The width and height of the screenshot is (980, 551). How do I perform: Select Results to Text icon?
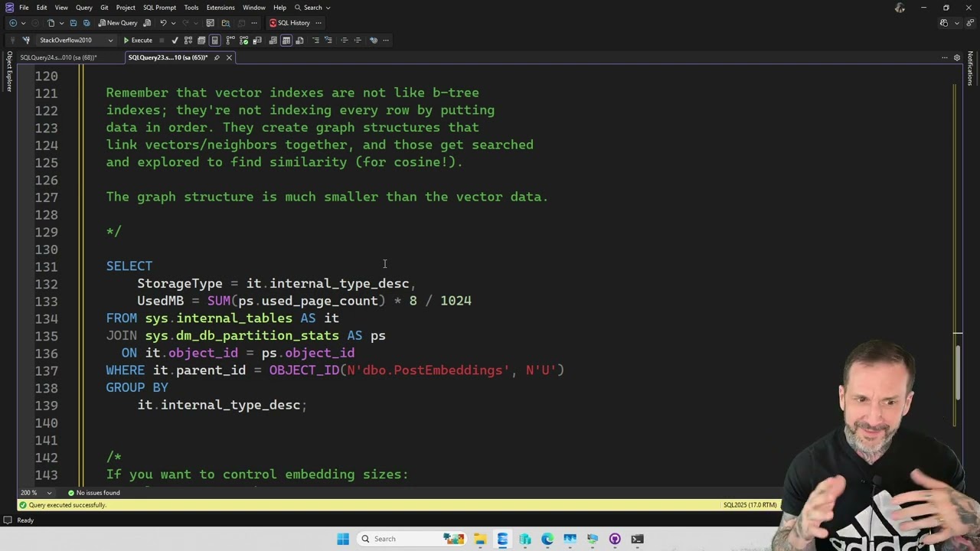click(273, 40)
